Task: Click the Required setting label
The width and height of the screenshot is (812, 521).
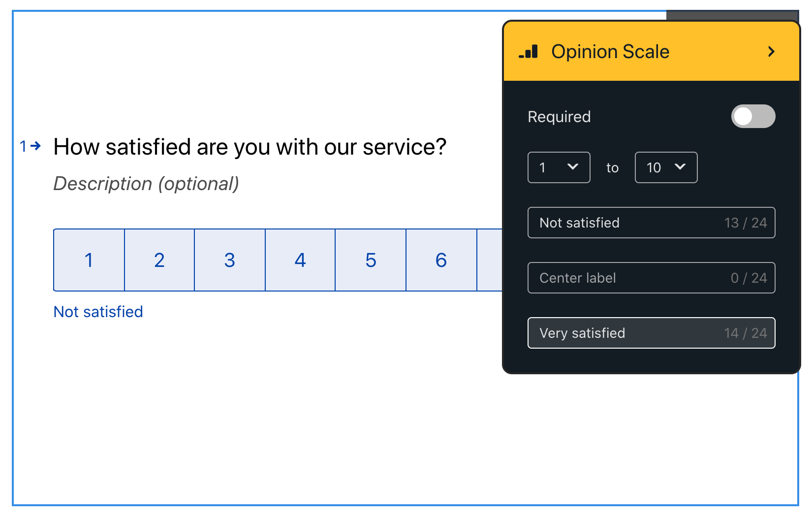Action: click(x=559, y=117)
